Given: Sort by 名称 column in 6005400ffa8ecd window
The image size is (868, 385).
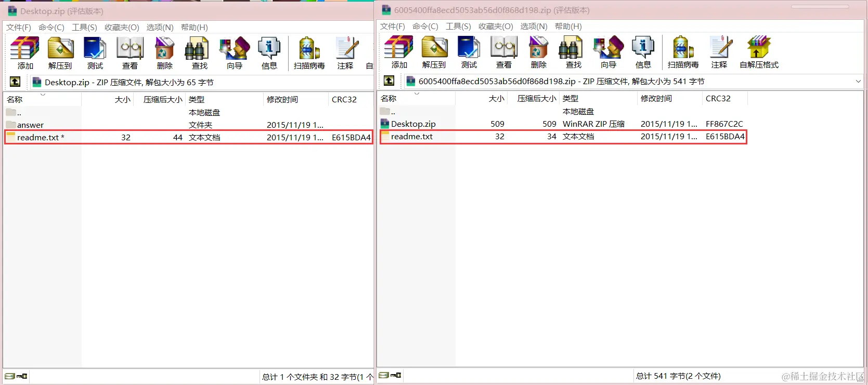Looking at the screenshot, I should tap(417, 98).
